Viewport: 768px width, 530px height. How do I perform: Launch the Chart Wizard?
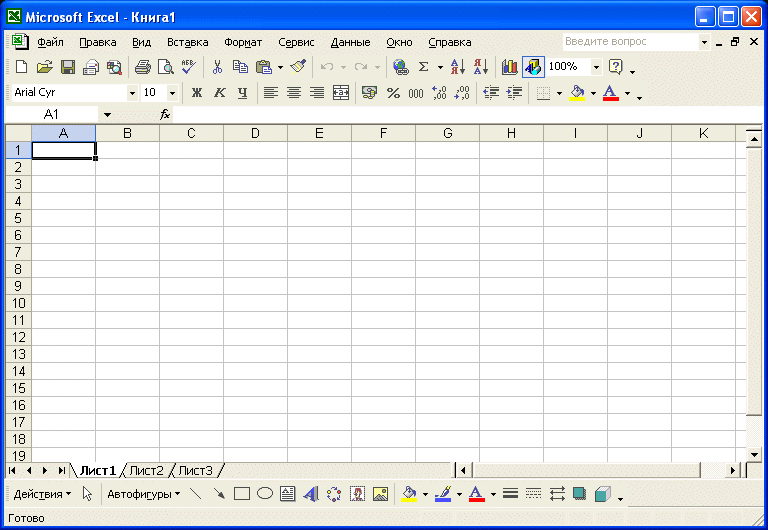click(510, 67)
